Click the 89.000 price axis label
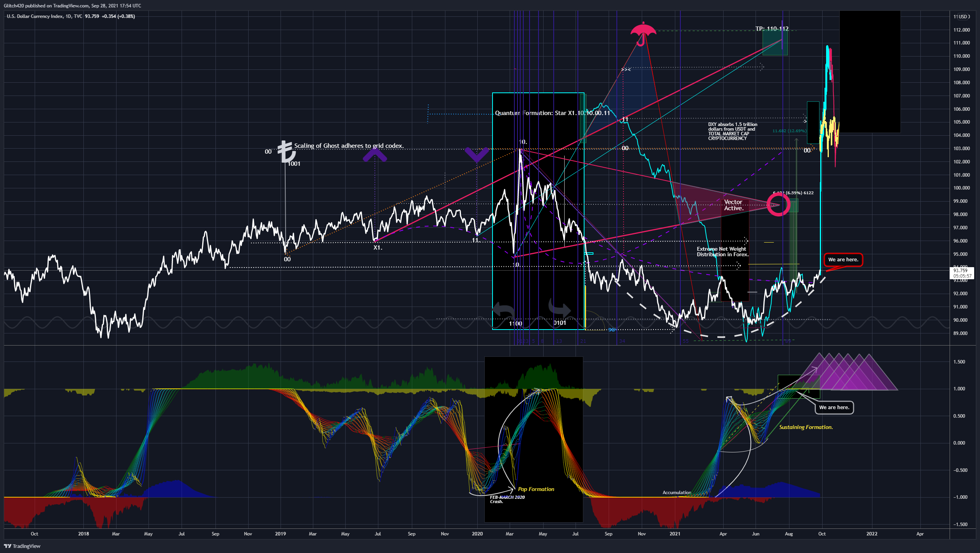 point(960,333)
